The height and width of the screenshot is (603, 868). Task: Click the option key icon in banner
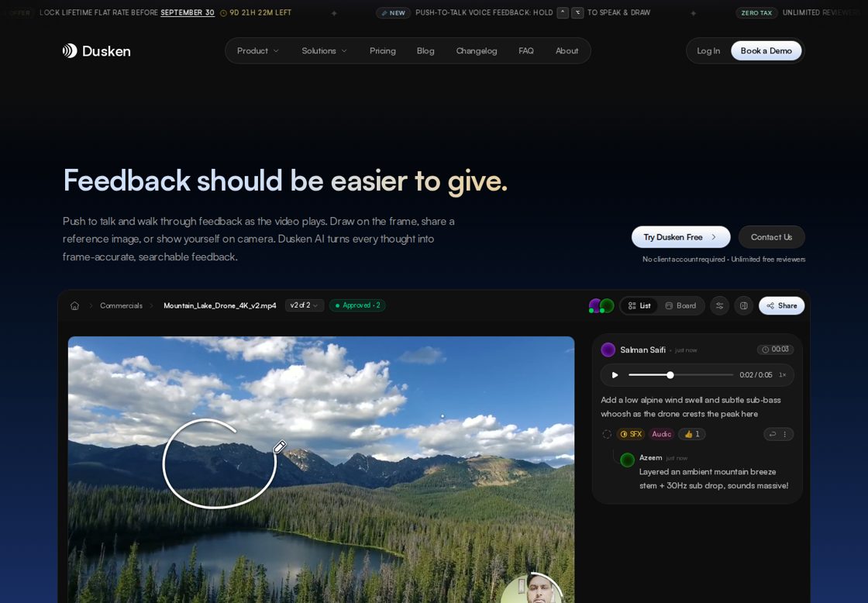(x=577, y=12)
